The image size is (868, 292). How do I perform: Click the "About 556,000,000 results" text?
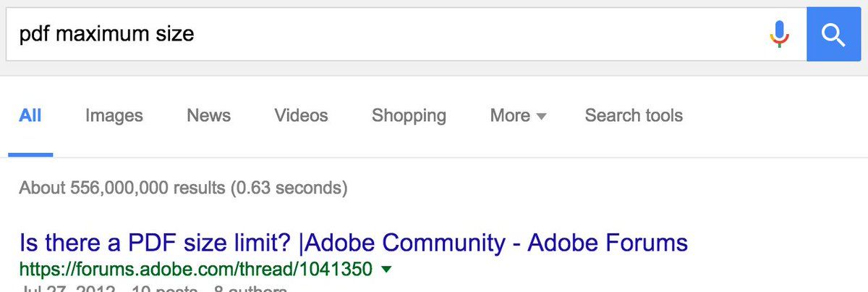click(x=122, y=188)
